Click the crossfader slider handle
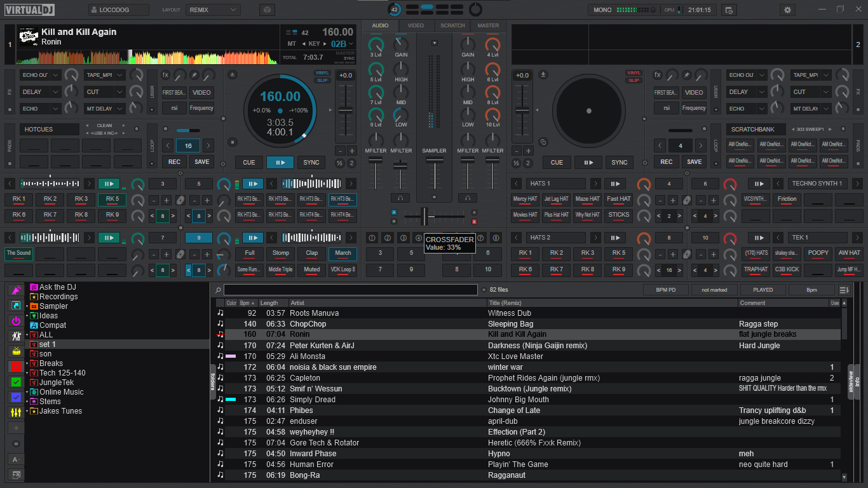Image resolution: width=868 pixels, height=488 pixels. click(424, 217)
